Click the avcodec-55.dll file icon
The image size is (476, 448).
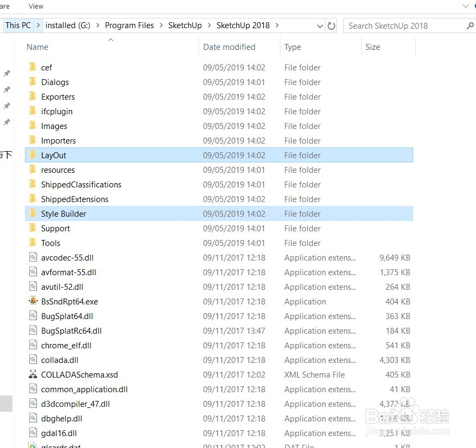pos(33,257)
